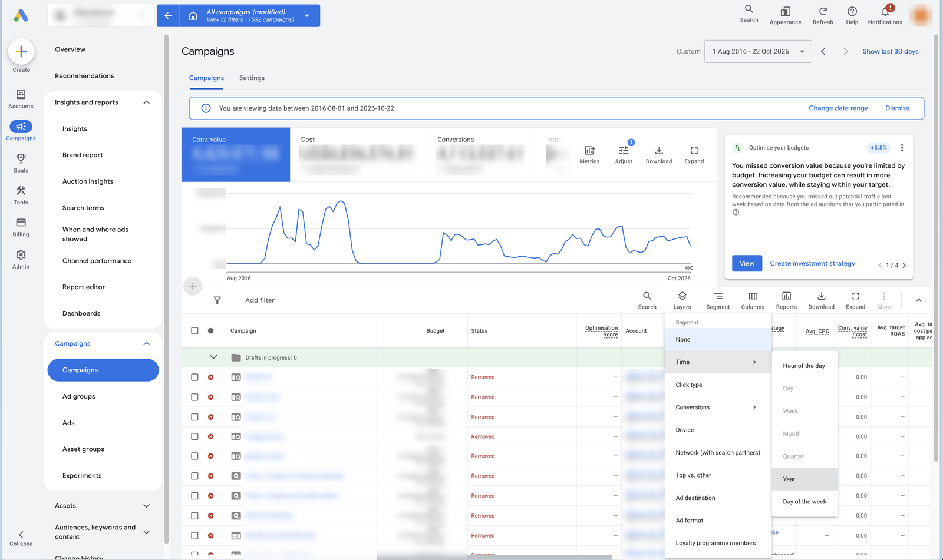Switch to the Settings tab
The height and width of the screenshot is (560, 943).
coord(252,78)
